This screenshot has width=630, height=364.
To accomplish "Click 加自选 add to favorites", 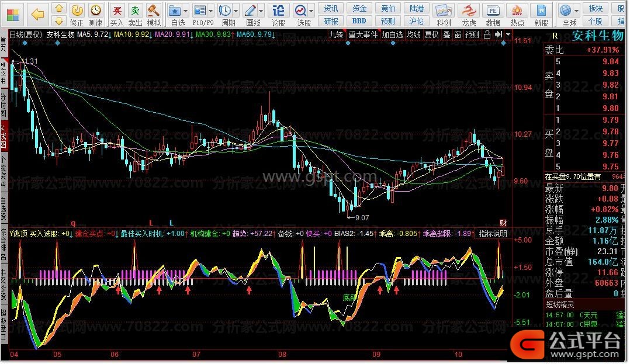I will pyautogui.click(x=392, y=34).
